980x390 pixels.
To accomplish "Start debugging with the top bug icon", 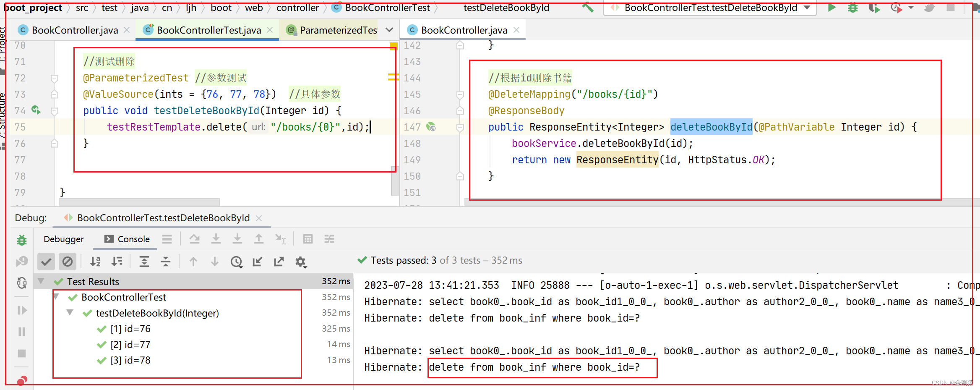I will click(852, 8).
